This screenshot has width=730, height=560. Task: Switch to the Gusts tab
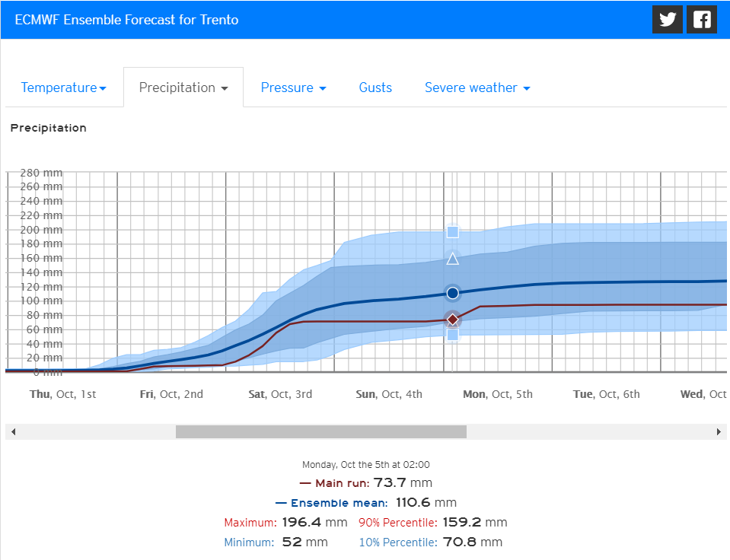click(375, 87)
